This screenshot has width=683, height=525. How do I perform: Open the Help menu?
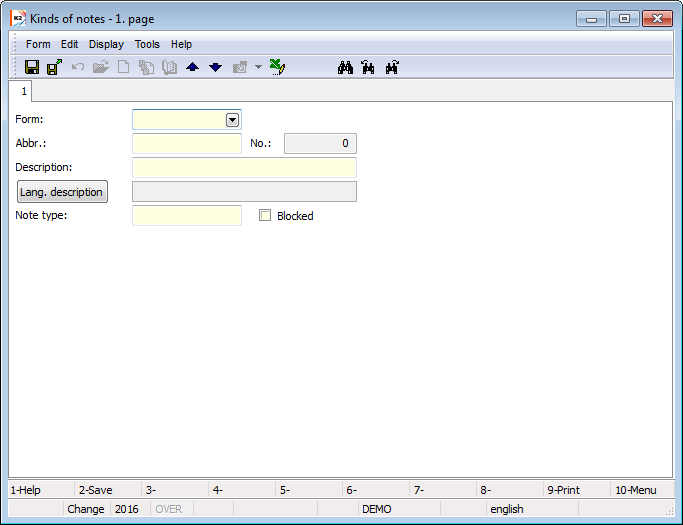click(x=181, y=44)
